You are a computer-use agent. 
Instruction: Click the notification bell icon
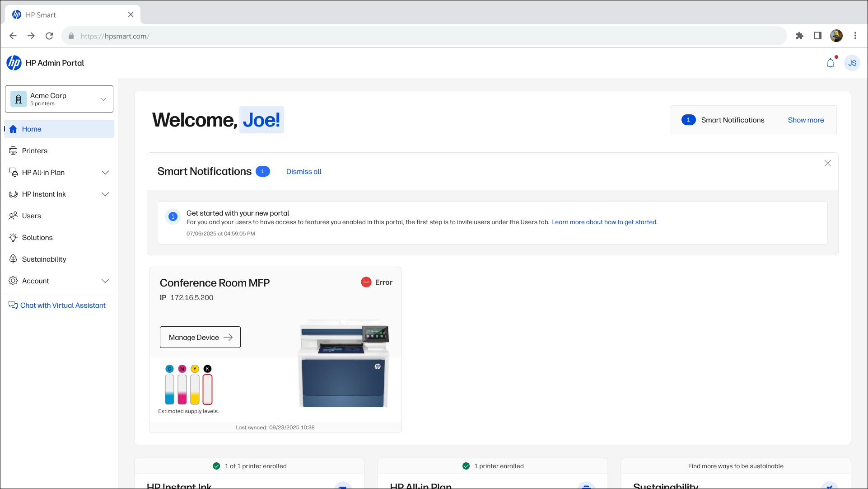tap(830, 63)
